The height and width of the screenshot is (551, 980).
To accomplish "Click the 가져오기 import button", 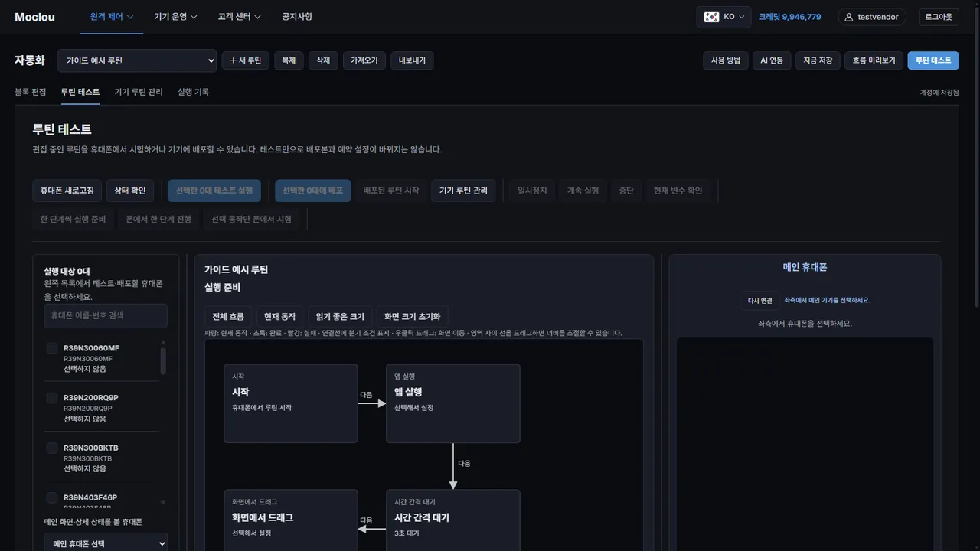I will [364, 60].
